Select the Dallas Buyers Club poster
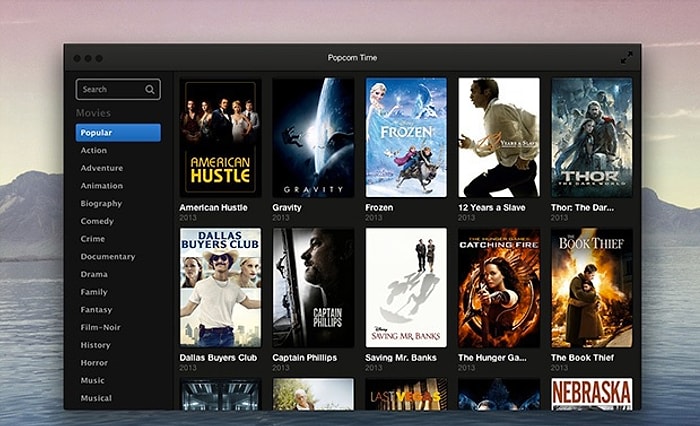Image resolution: width=700 pixels, height=426 pixels. (221, 288)
